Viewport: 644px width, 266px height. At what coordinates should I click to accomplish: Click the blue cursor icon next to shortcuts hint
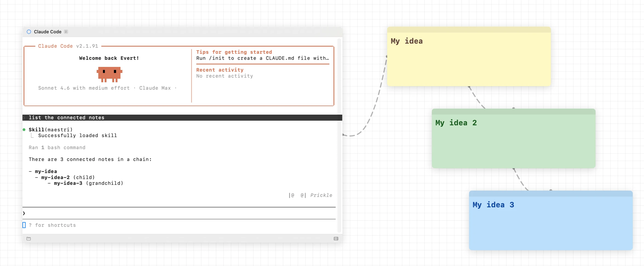click(x=24, y=225)
